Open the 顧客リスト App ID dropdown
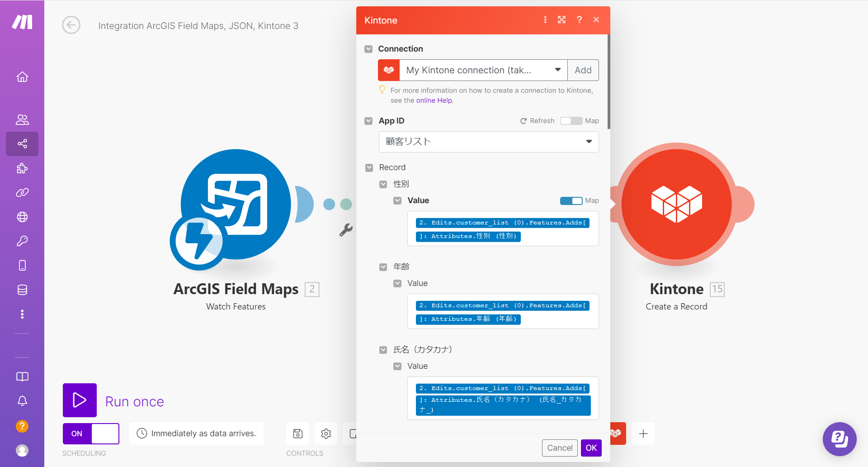 click(589, 142)
